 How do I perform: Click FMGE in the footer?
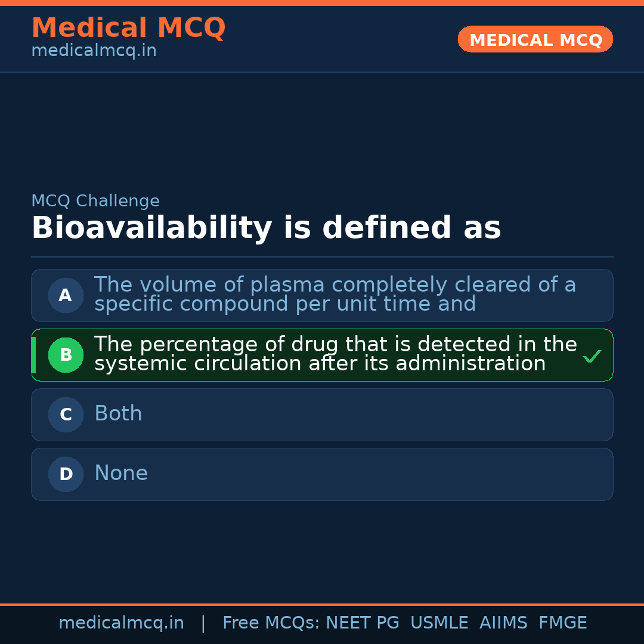pyautogui.click(x=562, y=623)
